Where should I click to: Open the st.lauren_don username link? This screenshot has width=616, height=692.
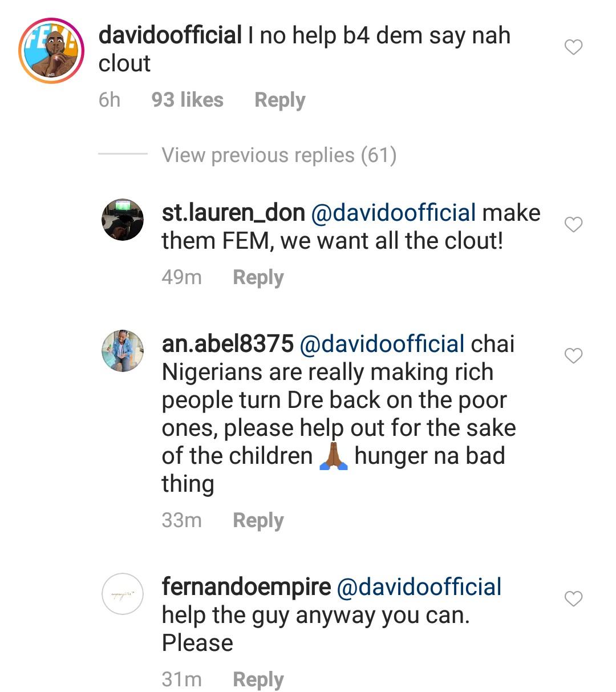tap(233, 213)
